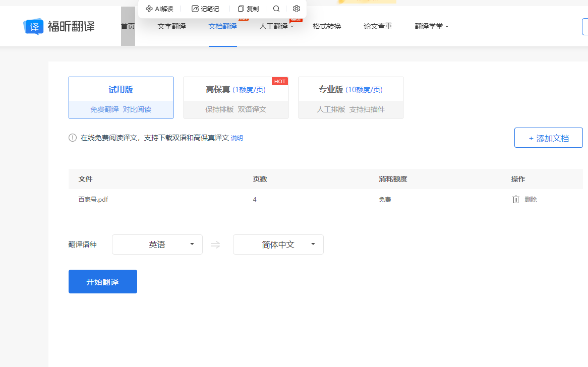Click 记笔记 note-taking tool

205,9
